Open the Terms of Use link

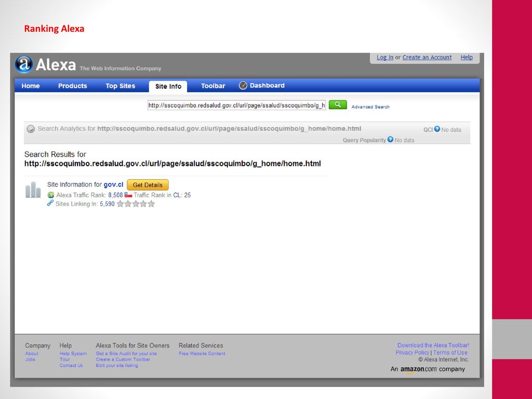(x=450, y=353)
